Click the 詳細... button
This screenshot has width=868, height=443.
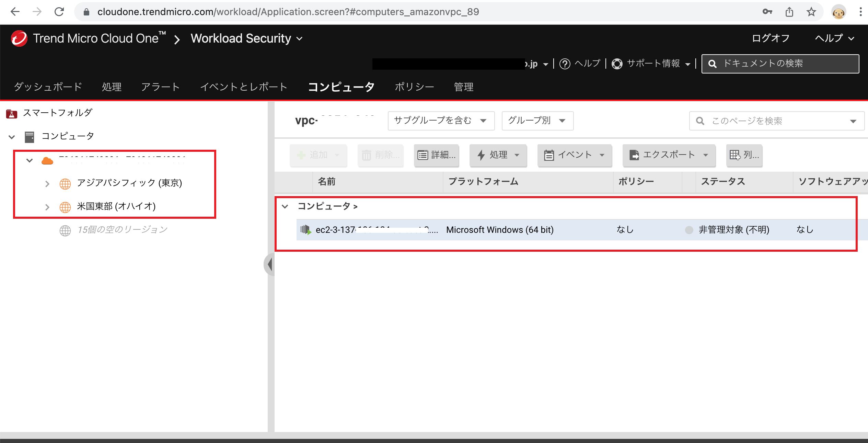click(437, 155)
